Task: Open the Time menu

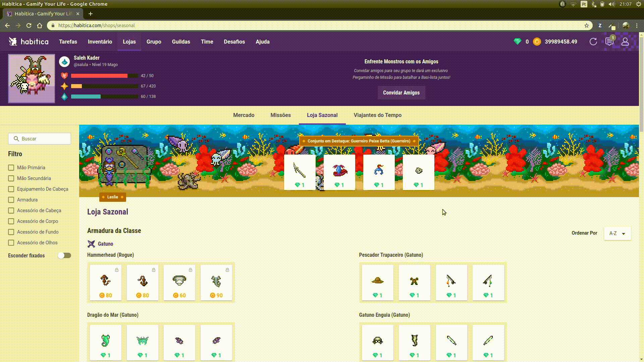Action: [x=207, y=42]
